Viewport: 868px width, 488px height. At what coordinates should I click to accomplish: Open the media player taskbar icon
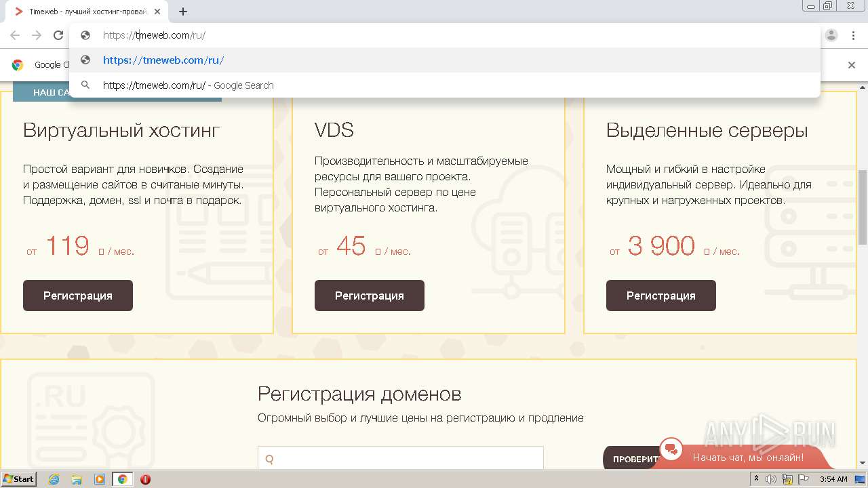(x=100, y=479)
